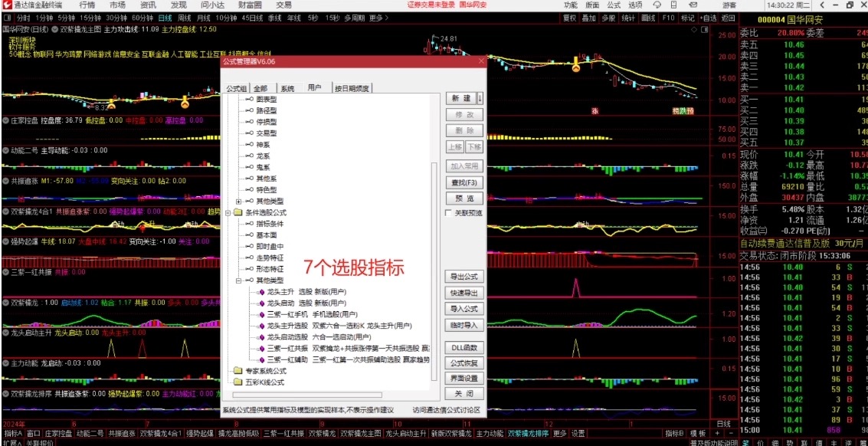
Task: Enable the 关联预览 checkbox
Action: (449, 213)
